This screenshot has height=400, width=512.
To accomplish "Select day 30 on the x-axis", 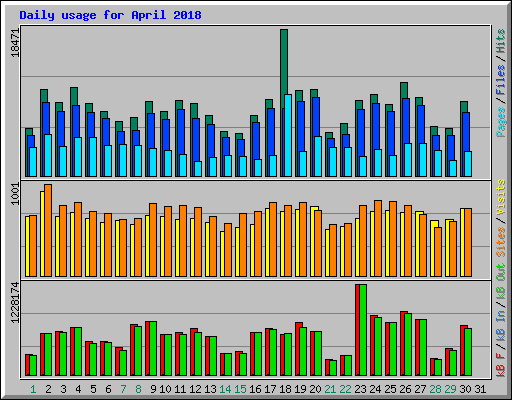I will pyautogui.click(x=465, y=389).
